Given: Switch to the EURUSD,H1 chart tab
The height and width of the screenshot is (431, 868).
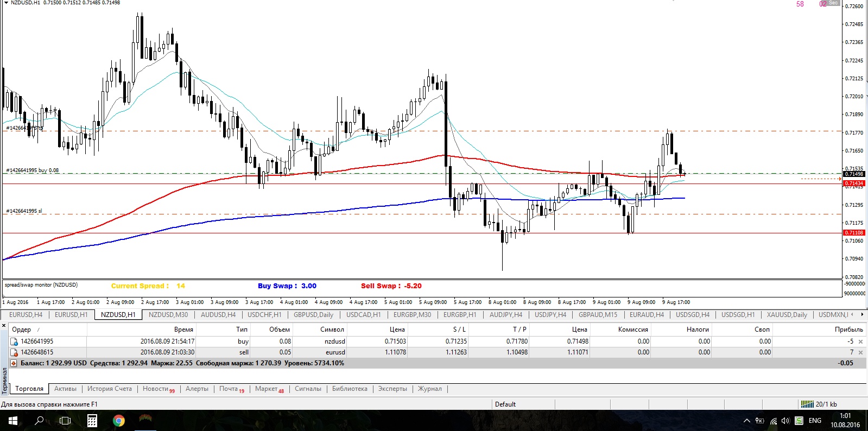Looking at the screenshot, I should point(71,315).
